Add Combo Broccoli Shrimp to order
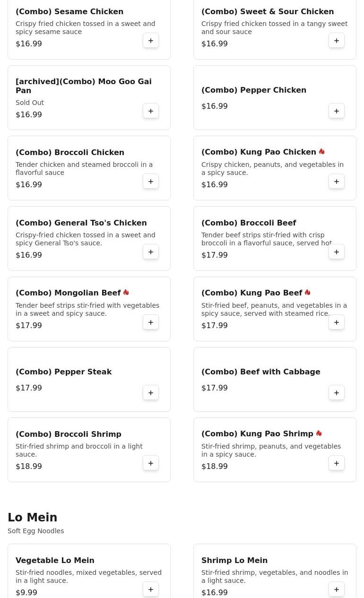 pyautogui.click(x=151, y=463)
